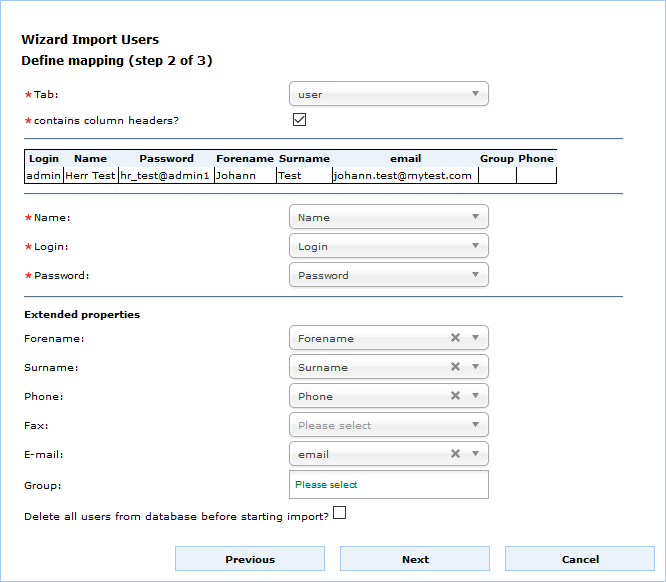Expand the E-mail dropdown arrow
Viewport: 666px width, 582px height.
click(476, 454)
